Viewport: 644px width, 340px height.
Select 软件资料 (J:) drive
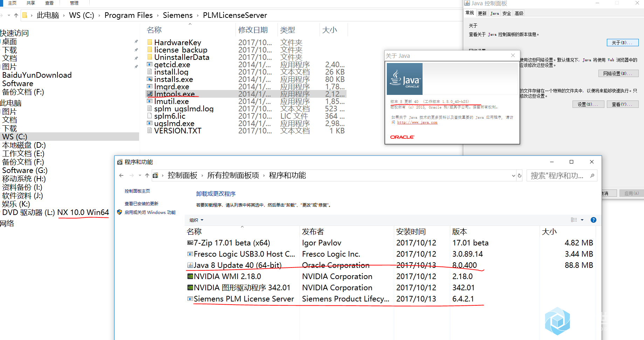pos(22,195)
